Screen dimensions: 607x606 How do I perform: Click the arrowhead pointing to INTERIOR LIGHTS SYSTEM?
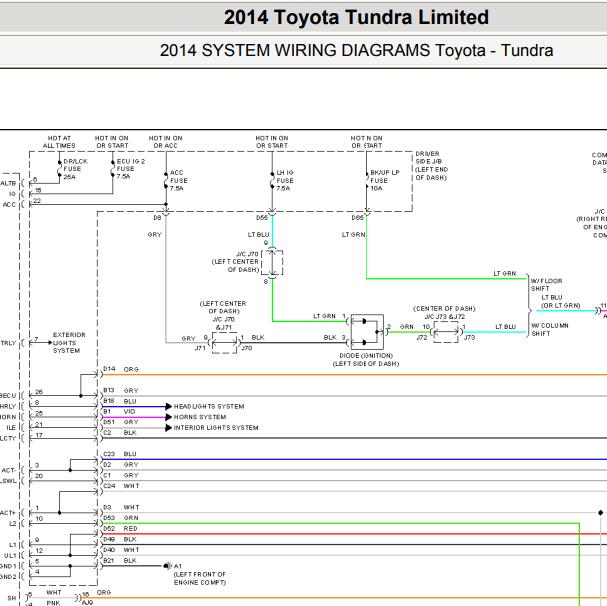coord(168,427)
